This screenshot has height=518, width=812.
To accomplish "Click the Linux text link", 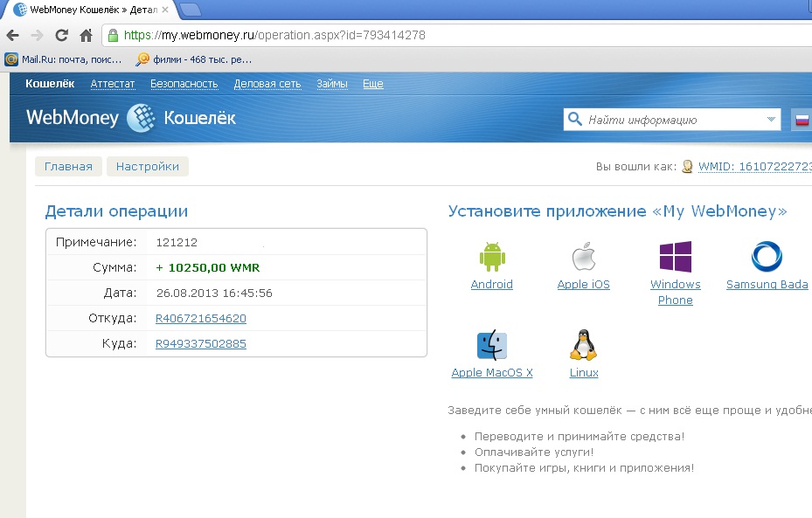I will [x=584, y=373].
